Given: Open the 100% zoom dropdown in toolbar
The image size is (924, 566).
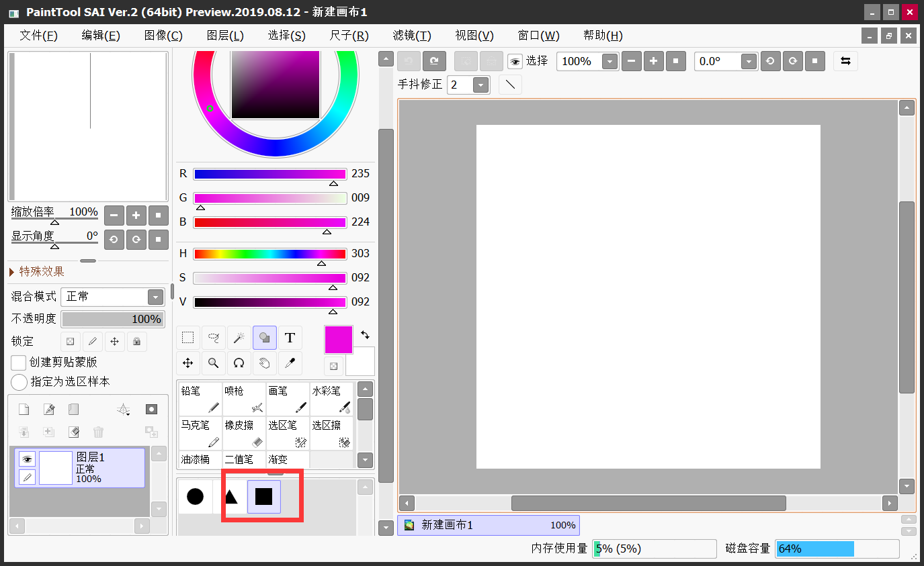Looking at the screenshot, I should 610,61.
